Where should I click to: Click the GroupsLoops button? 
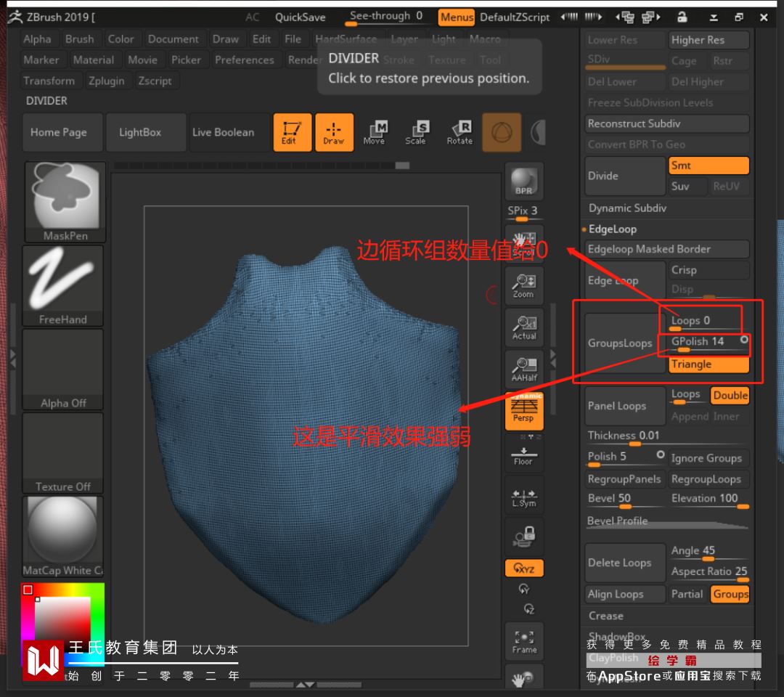click(625, 343)
